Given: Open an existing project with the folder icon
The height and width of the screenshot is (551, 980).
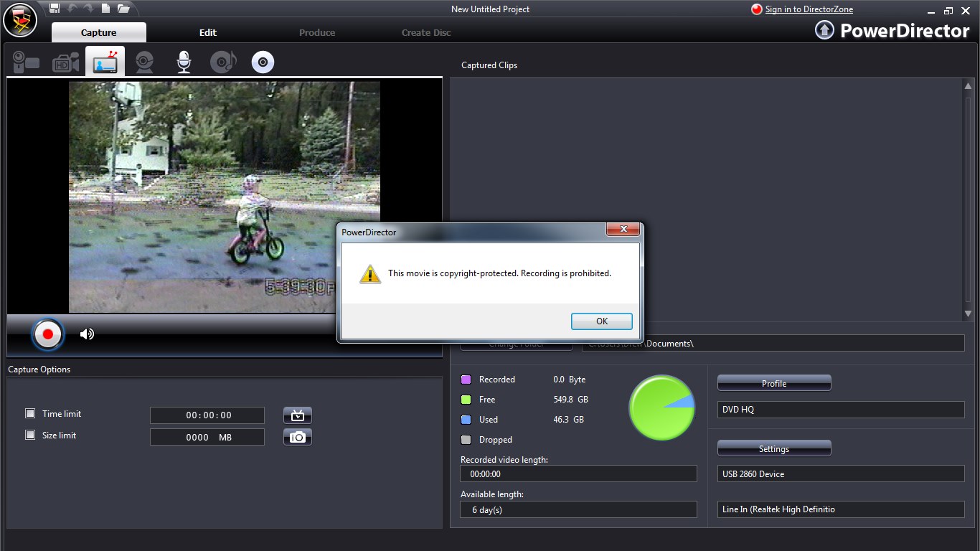Looking at the screenshot, I should [123, 9].
